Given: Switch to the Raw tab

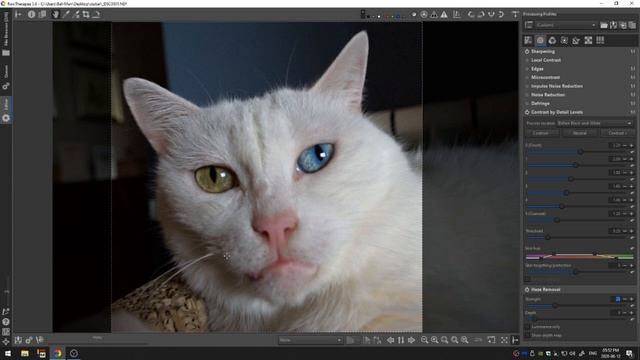Looking at the screenshot, I should click(588, 40).
